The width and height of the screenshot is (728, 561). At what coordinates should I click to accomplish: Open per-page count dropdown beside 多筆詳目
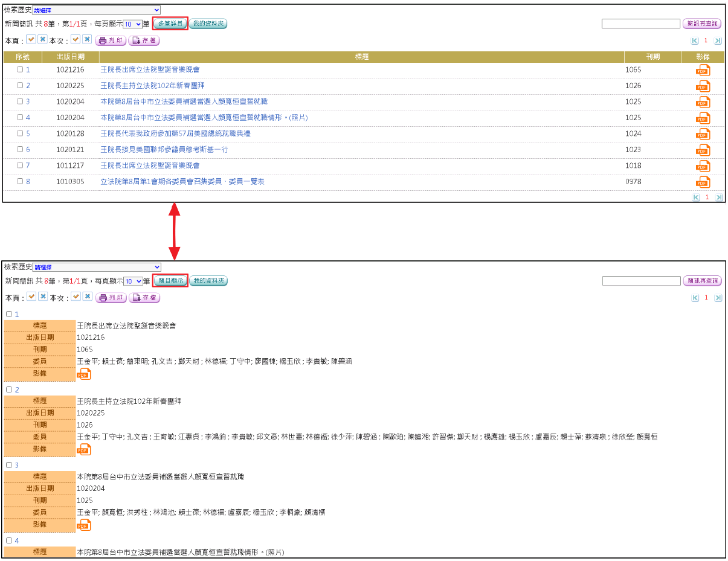coord(132,24)
